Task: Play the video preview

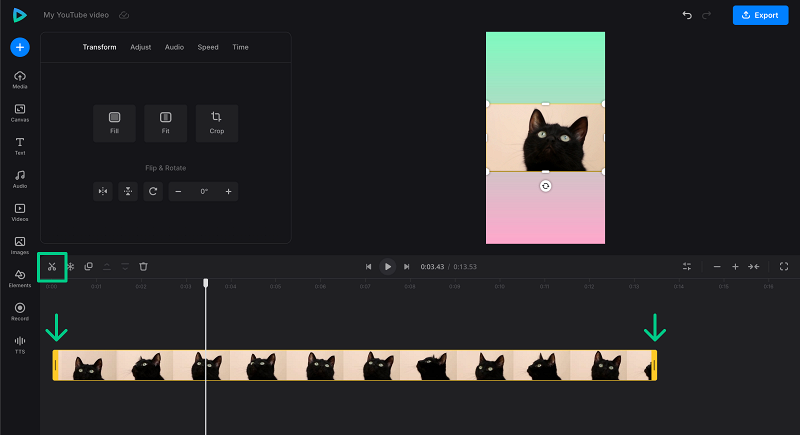Action: pos(387,266)
